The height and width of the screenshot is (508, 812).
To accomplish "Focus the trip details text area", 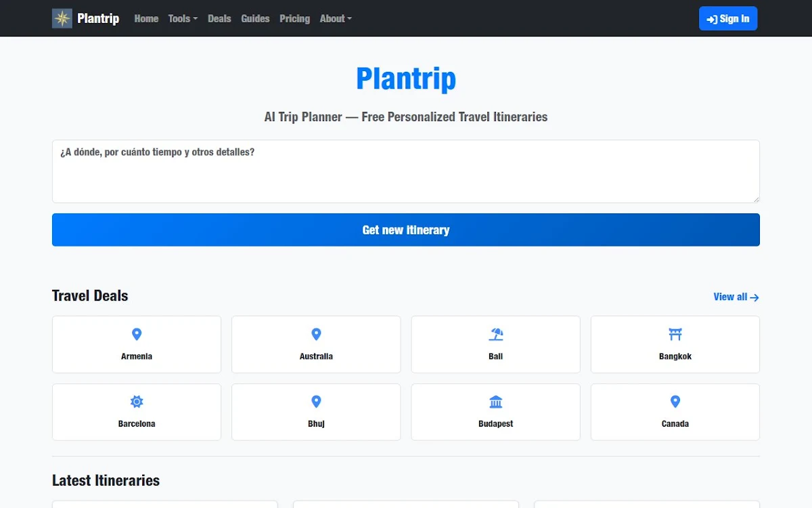I will (x=406, y=171).
